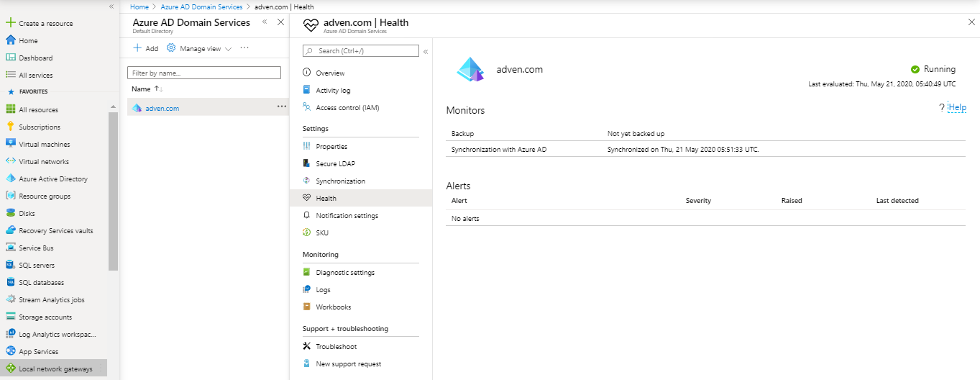Viewport: 980px width, 380px height.
Task: Click the Help link
Action: tap(957, 108)
